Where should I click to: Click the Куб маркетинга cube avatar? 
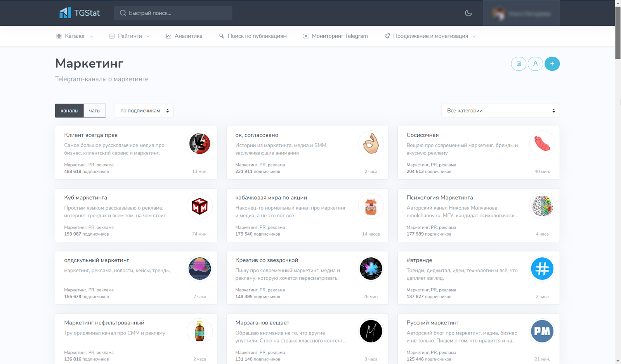199,206
